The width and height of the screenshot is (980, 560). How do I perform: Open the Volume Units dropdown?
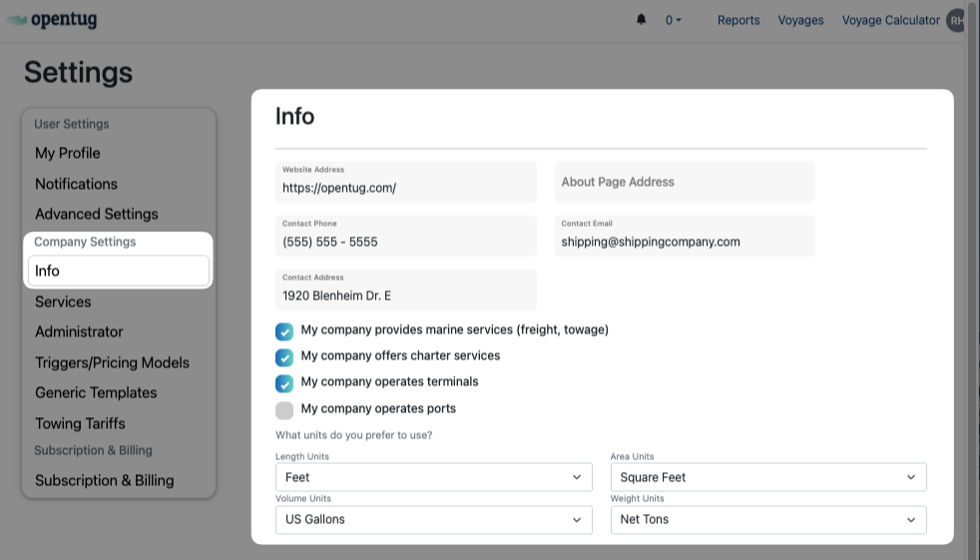[x=433, y=519]
